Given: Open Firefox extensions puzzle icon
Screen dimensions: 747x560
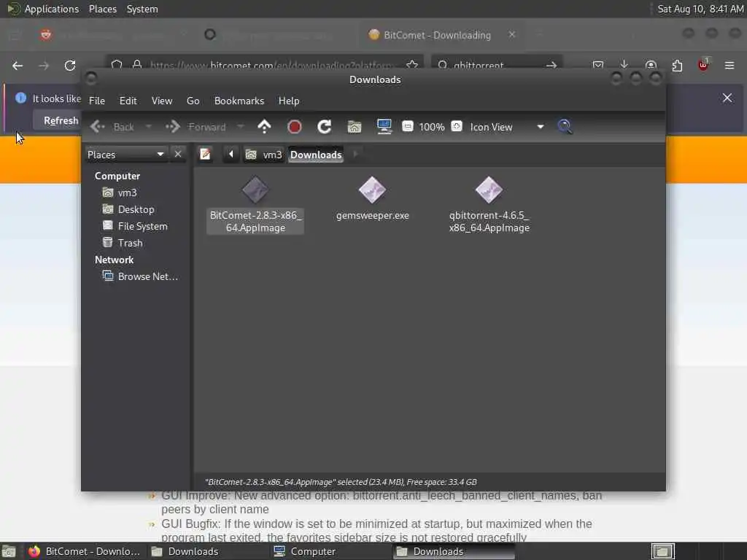Looking at the screenshot, I should pyautogui.click(x=677, y=66).
